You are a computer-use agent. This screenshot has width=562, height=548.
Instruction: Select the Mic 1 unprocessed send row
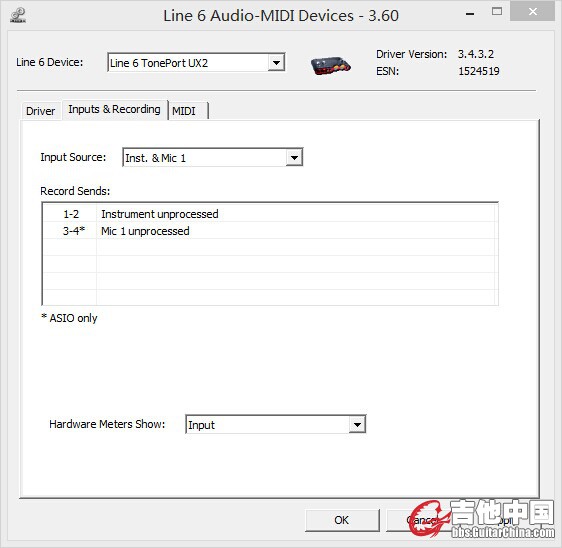pos(270,231)
